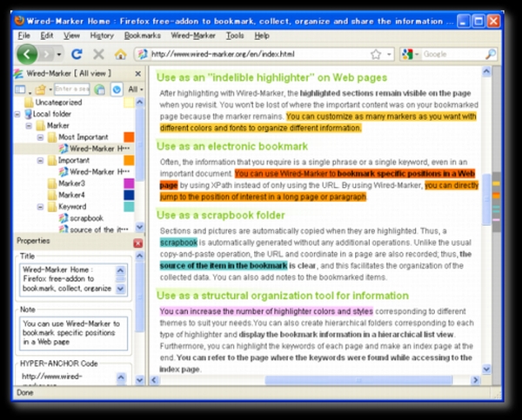This screenshot has height=420, width=522.
Task: Click the Google search input field
Action: pos(453,54)
